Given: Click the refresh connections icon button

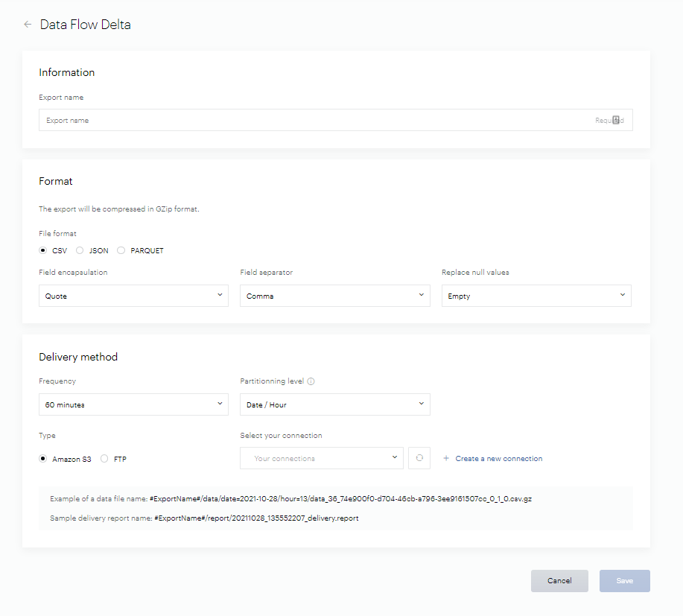Looking at the screenshot, I should pos(419,458).
